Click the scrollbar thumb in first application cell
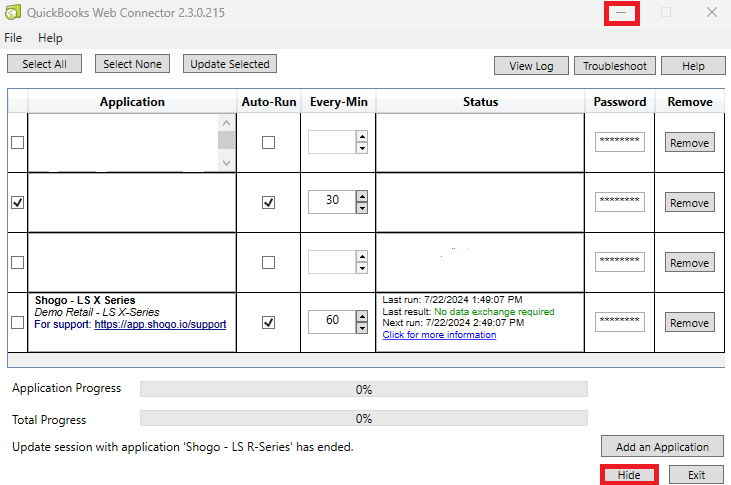 coord(227,140)
